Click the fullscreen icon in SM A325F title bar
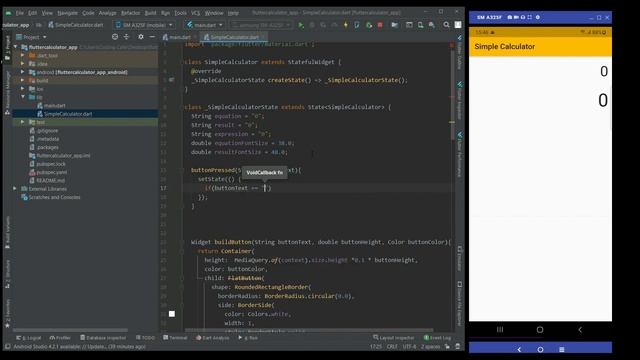This screenshot has height=360, width=640. 529,17
